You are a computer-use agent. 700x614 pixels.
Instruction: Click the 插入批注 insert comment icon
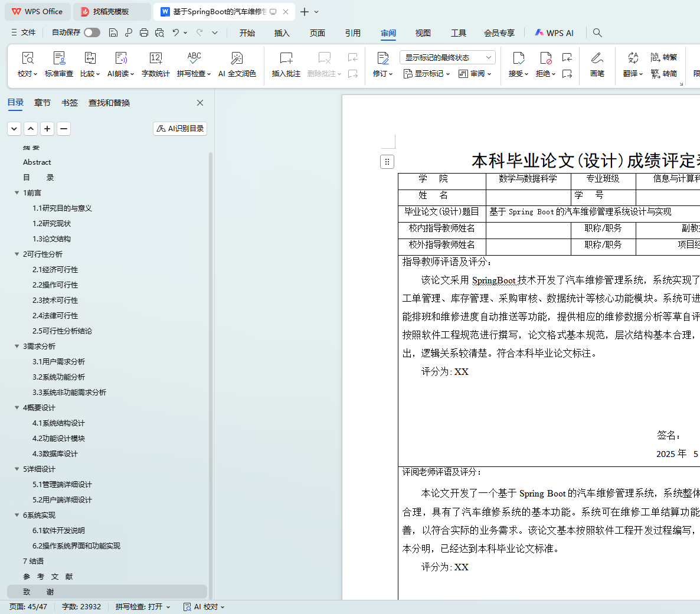(286, 58)
